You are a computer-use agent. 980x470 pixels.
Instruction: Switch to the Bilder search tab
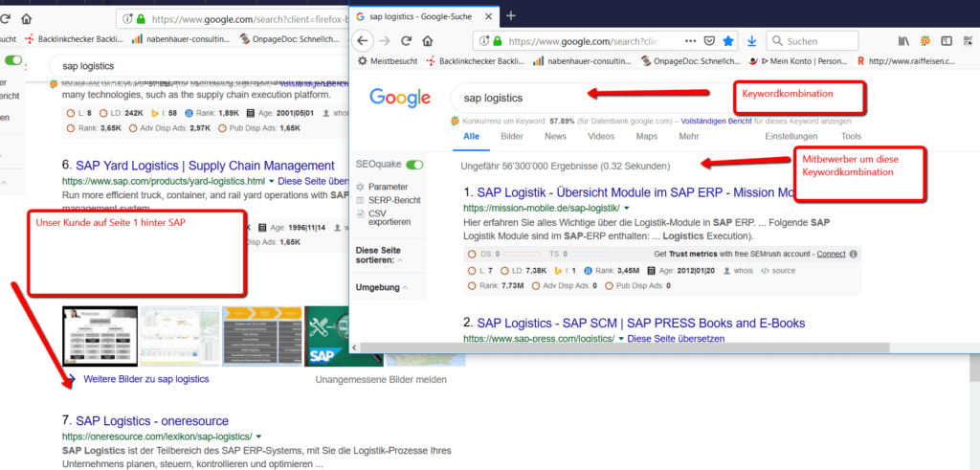click(512, 137)
